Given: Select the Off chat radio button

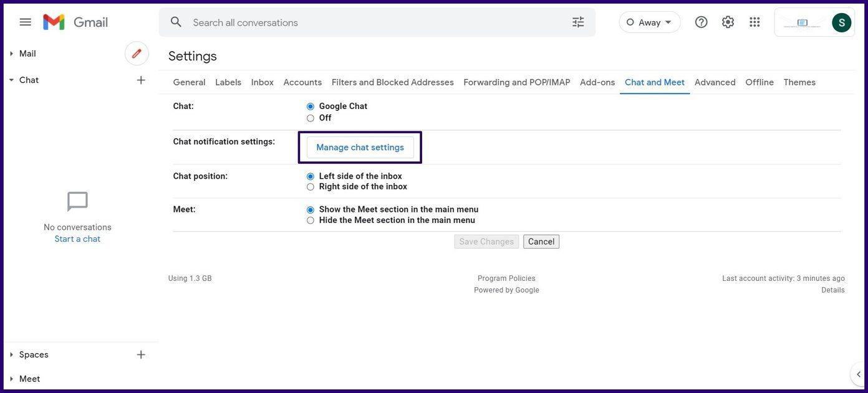Looking at the screenshot, I should click(311, 118).
